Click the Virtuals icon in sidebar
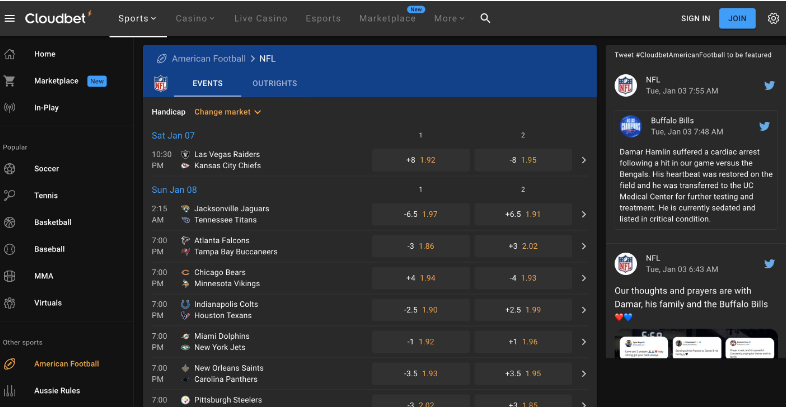The width and height of the screenshot is (786, 408). 10,303
